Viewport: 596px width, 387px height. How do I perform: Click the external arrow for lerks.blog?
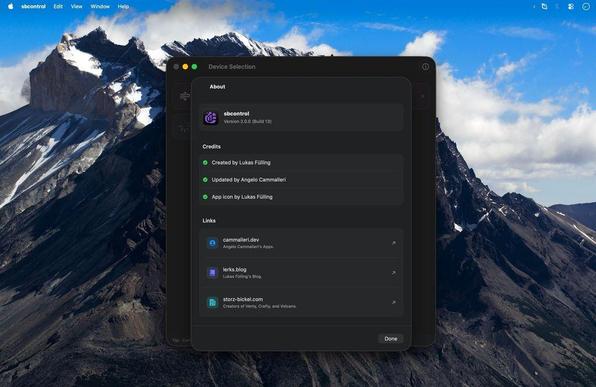[394, 272]
